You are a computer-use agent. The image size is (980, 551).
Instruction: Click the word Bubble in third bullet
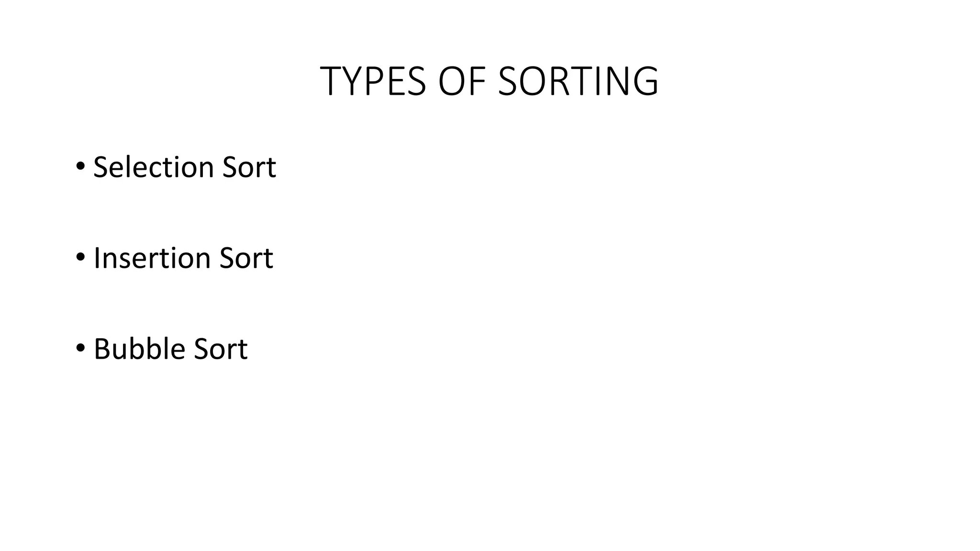click(x=139, y=349)
